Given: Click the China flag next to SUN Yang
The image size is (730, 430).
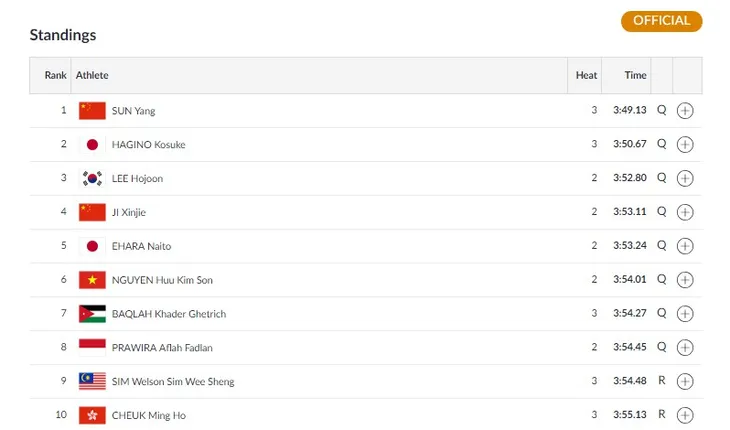Looking at the screenshot, I should (92, 111).
